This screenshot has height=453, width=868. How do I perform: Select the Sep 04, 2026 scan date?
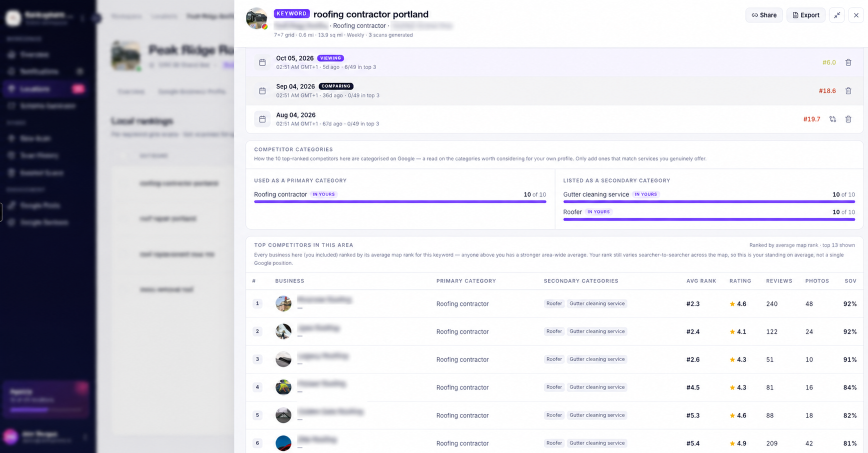[x=295, y=86]
